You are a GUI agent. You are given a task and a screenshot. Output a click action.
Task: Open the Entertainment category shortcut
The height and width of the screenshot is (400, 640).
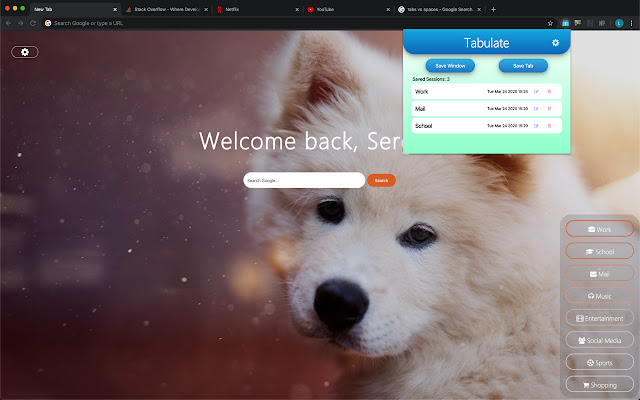point(599,318)
